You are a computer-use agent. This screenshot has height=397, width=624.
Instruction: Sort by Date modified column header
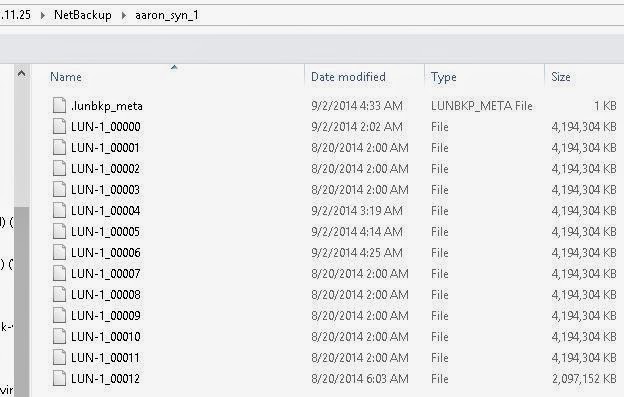click(348, 77)
